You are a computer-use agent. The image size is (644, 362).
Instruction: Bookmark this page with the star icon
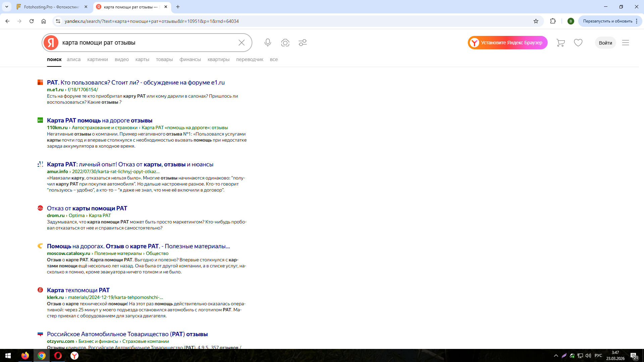[x=536, y=21]
